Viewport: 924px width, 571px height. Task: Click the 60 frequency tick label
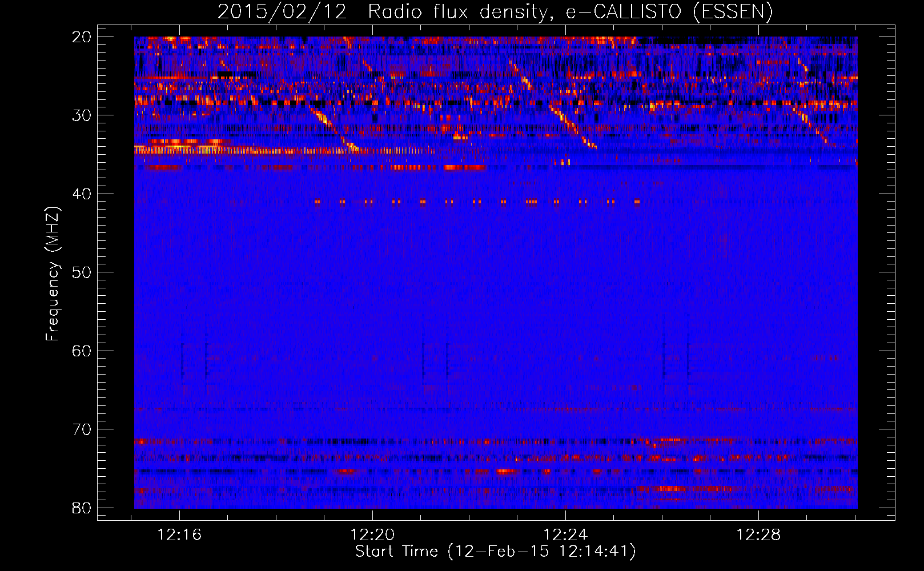click(x=82, y=351)
